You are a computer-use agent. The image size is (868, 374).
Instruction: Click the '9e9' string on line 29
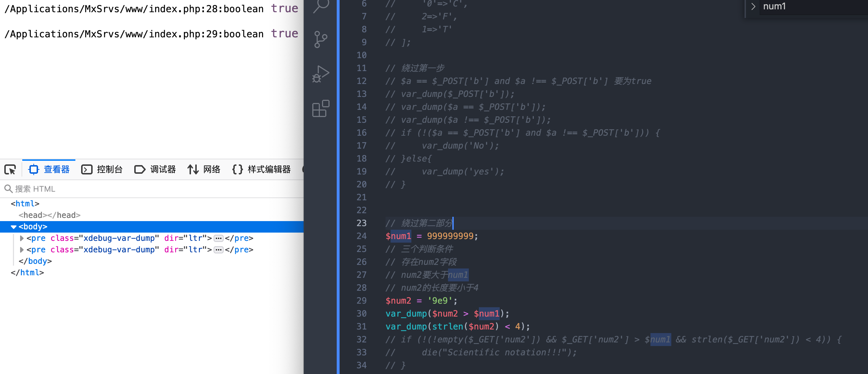click(440, 301)
